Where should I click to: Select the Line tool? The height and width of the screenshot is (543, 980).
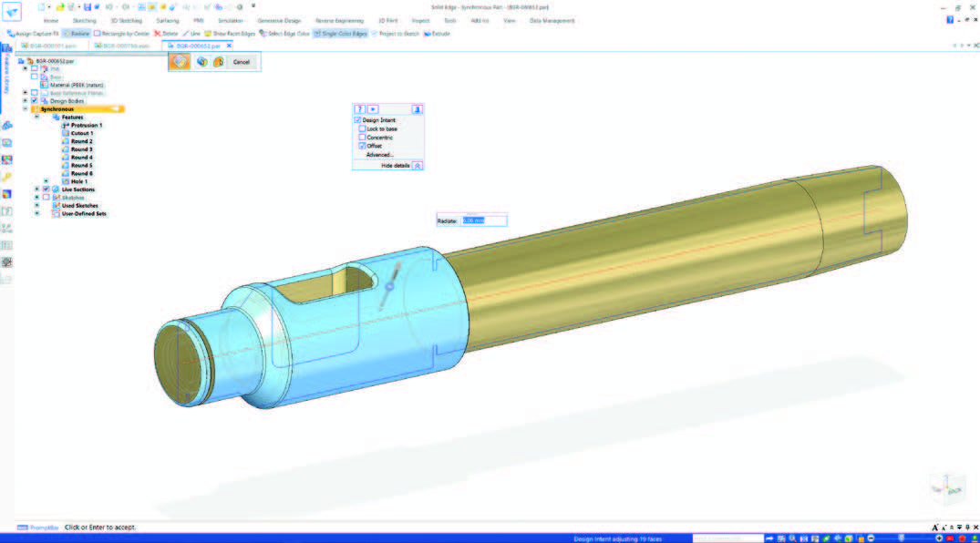coord(191,34)
